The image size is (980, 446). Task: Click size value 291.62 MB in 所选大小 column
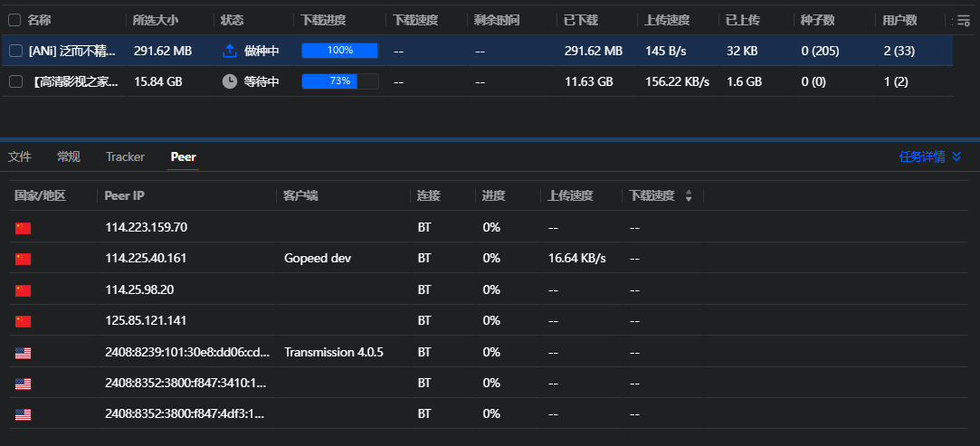coord(163,52)
